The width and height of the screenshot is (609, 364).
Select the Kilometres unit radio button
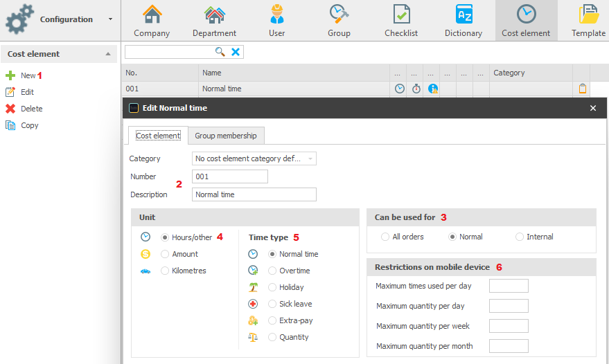(x=165, y=271)
